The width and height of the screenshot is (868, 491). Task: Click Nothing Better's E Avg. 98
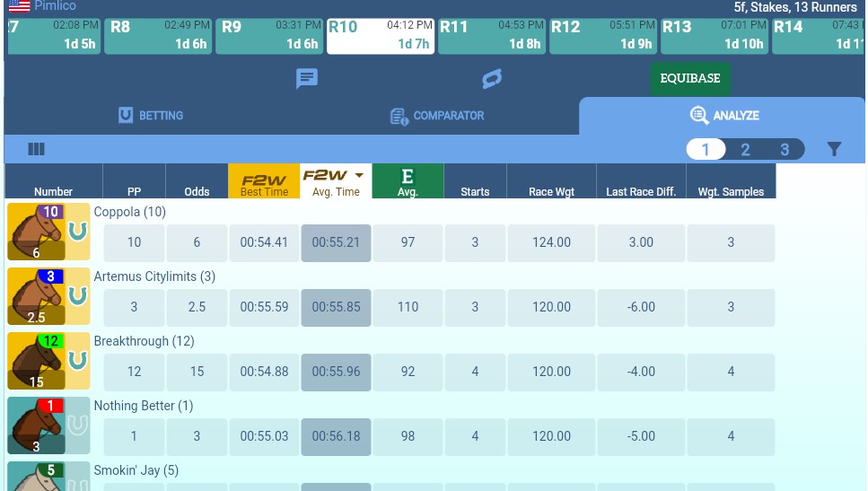pos(408,437)
